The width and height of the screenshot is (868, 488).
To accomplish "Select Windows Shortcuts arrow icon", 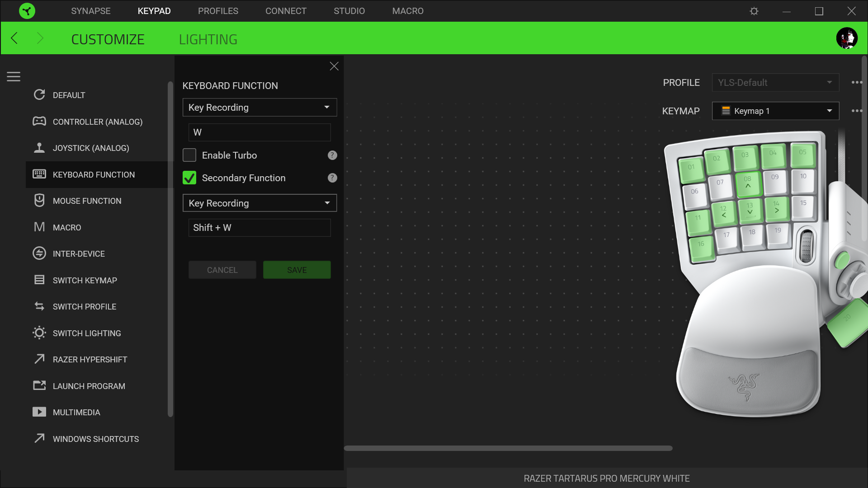I will pos(39,438).
